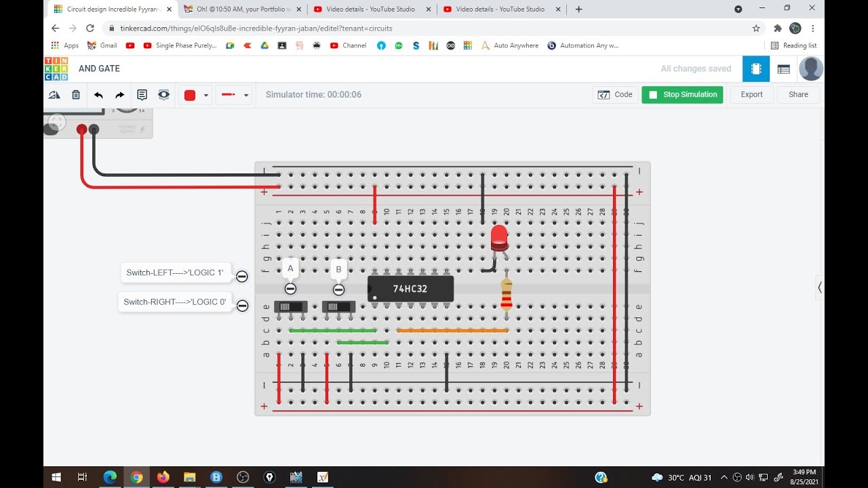Viewport: 868px width, 488px height.
Task: Collapse the note labeled B
Action: [x=338, y=289]
